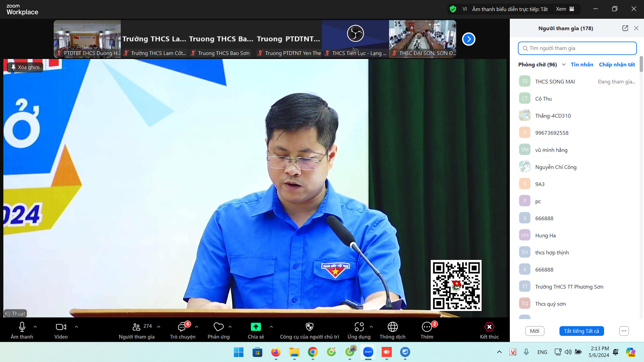Open Reactions (Phản ứng) heart icon
This screenshot has width=644, height=362.
(x=218, y=327)
